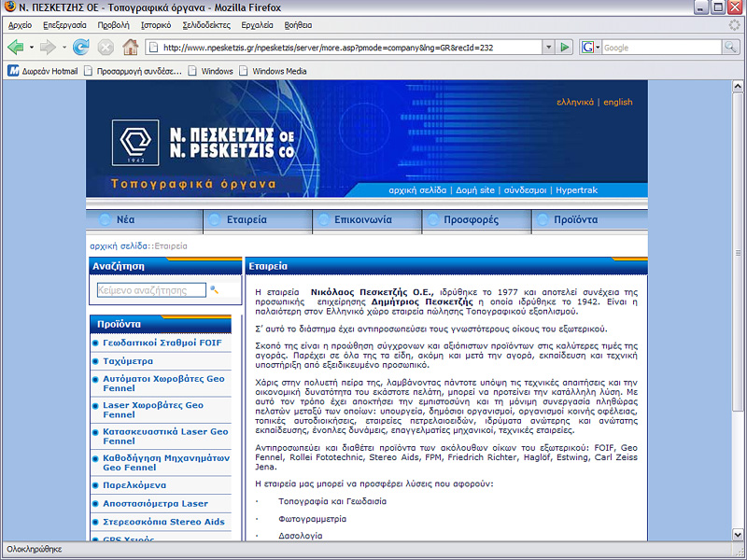This screenshot has width=747, height=560.
Task: Open the Προσαρμογή συνδέσε... bookmark
Action: click(133, 71)
